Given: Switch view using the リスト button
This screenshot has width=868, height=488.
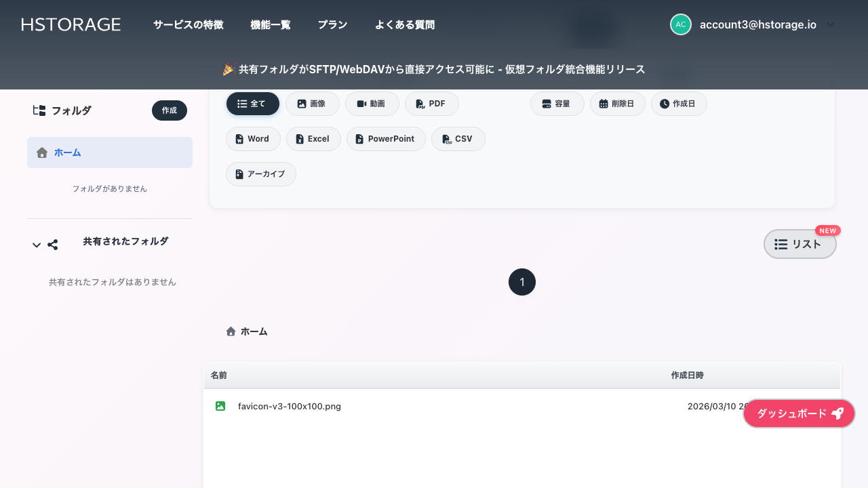Looking at the screenshot, I should [800, 244].
